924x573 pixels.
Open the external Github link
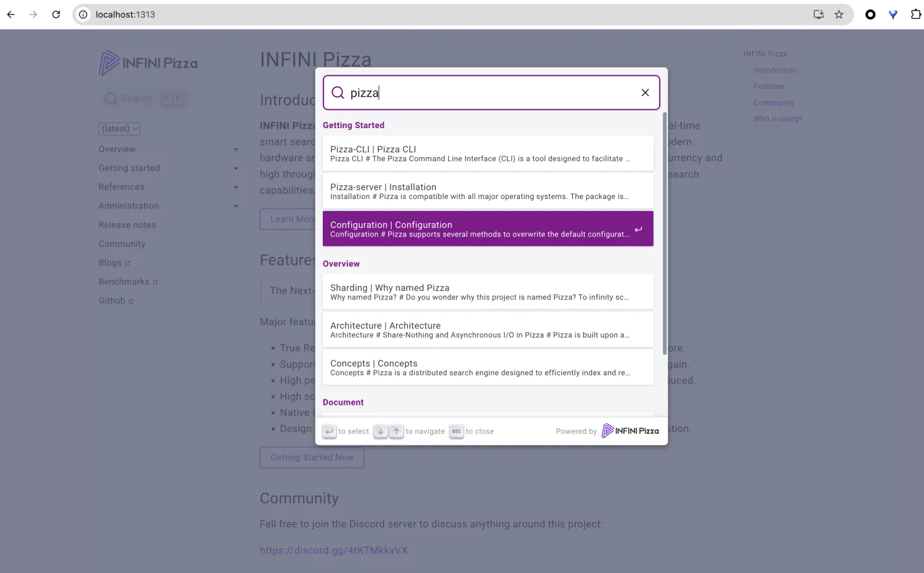point(116,301)
